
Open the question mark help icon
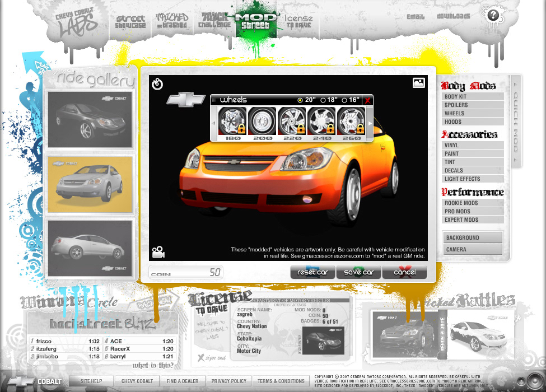click(493, 15)
